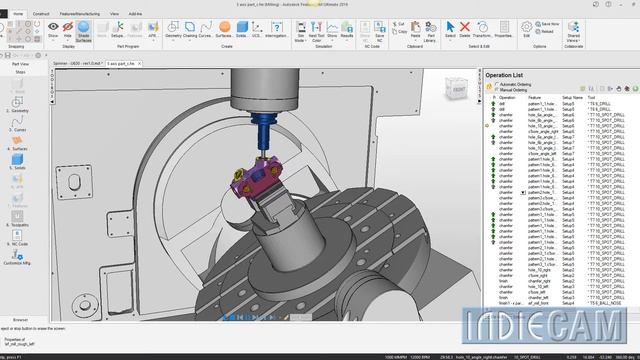640x360 pixels.
Task: Click Reload in Options group
Action: pyautogui.click(x=544, y=31)
